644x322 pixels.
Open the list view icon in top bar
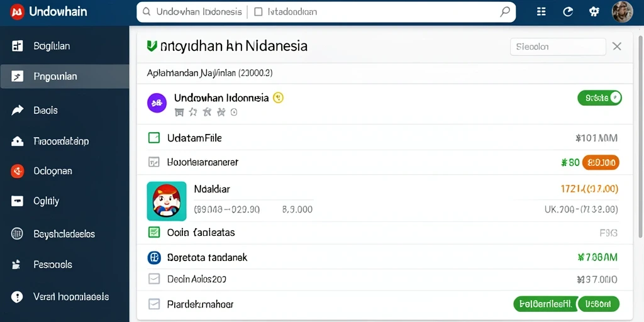click(x=541, y=12)
